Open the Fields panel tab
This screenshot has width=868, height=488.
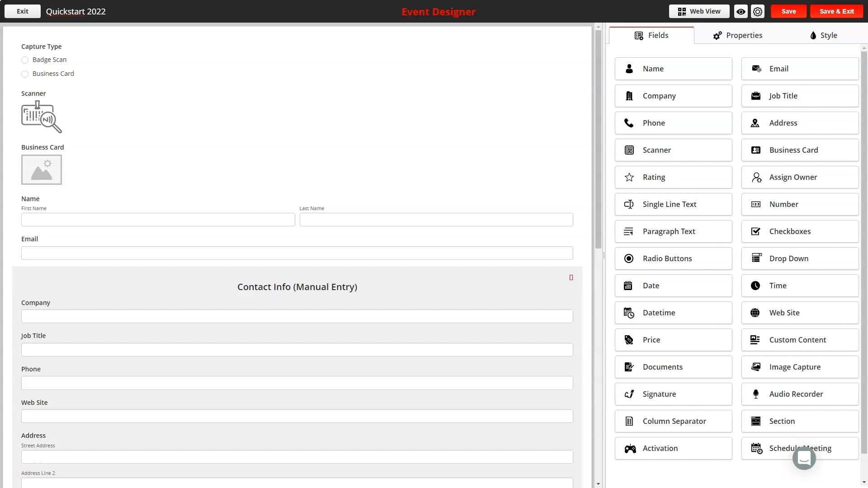click(651, 35)
